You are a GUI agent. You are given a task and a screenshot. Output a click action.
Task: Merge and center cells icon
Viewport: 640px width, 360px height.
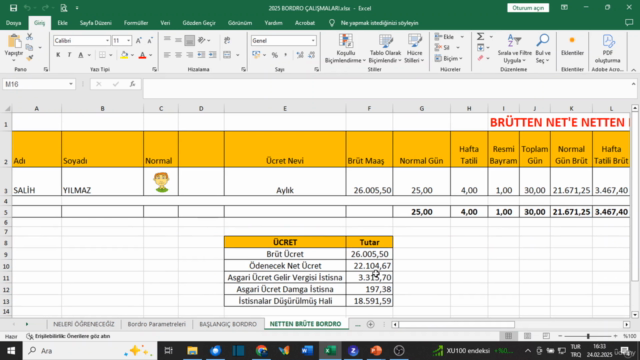pos(227,55)
